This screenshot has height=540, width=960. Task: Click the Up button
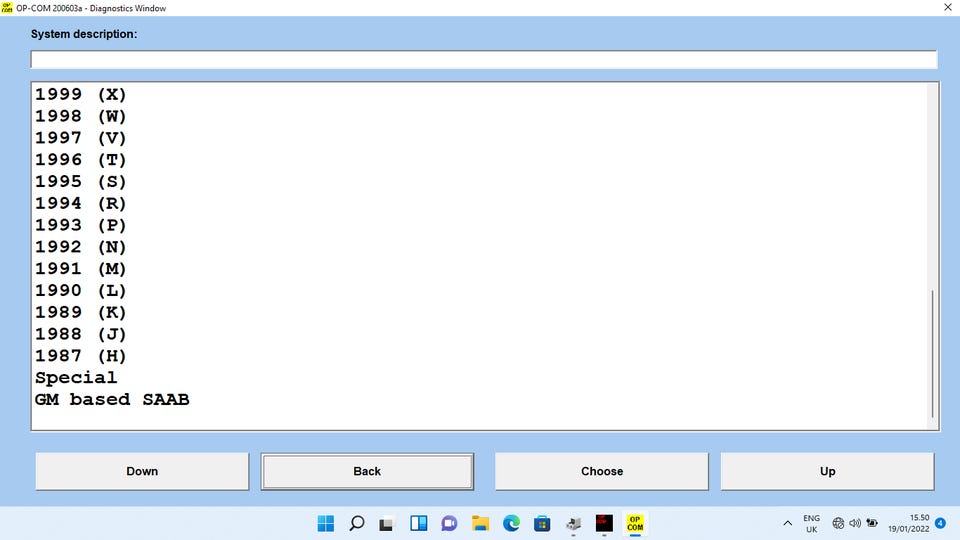click(x=827, y=471)
